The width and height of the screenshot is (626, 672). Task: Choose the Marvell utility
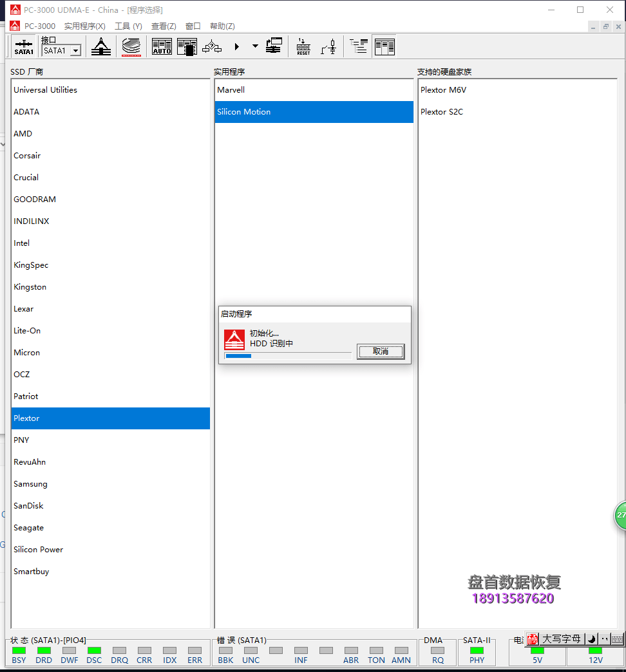(x=314, y=90)
